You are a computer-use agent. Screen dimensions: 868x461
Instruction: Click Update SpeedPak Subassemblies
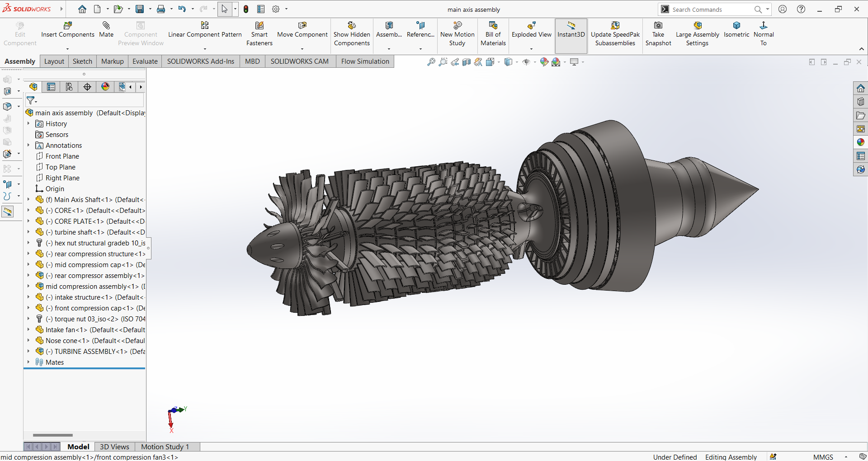(x=615, y=34)
